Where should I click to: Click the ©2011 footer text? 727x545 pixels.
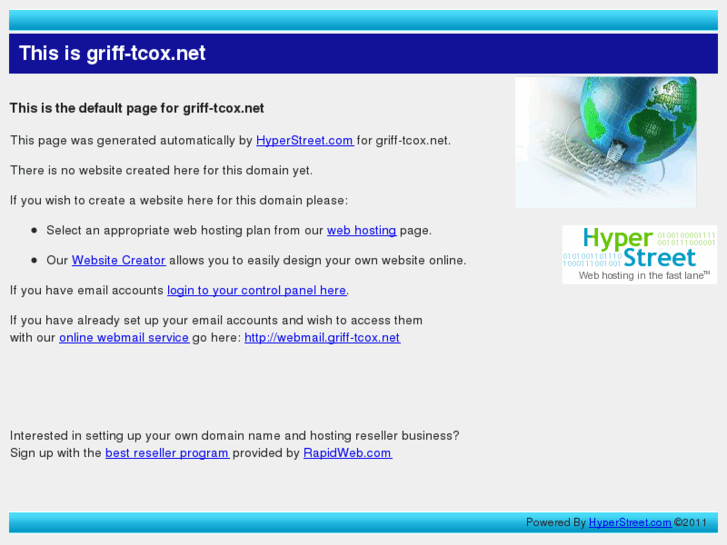(x=690, y=523)
